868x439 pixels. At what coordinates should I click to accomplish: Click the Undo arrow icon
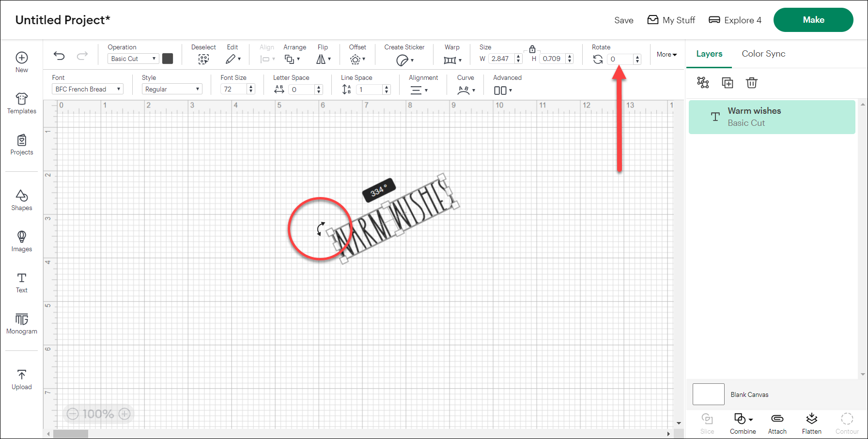(59, 56)
